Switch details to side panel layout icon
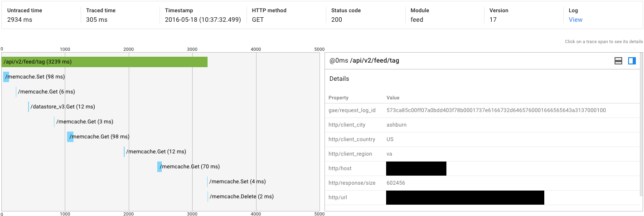This screenshot has width=644, height=216. 632,61
